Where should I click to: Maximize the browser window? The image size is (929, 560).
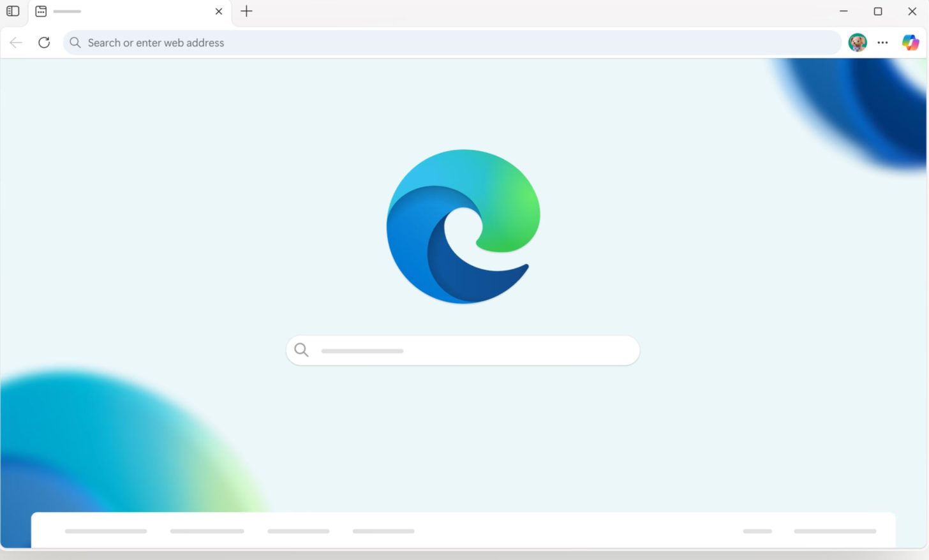(x=878, y=11)
